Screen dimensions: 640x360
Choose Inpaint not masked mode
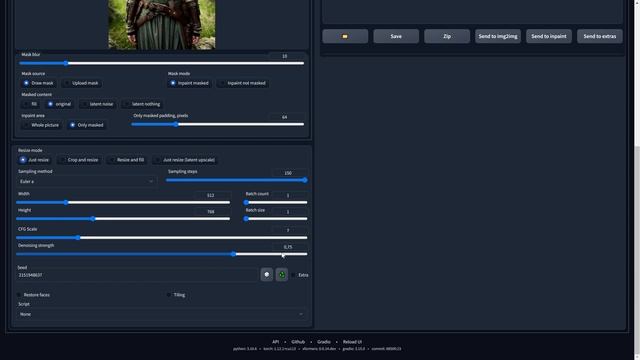tap(242, 83)
